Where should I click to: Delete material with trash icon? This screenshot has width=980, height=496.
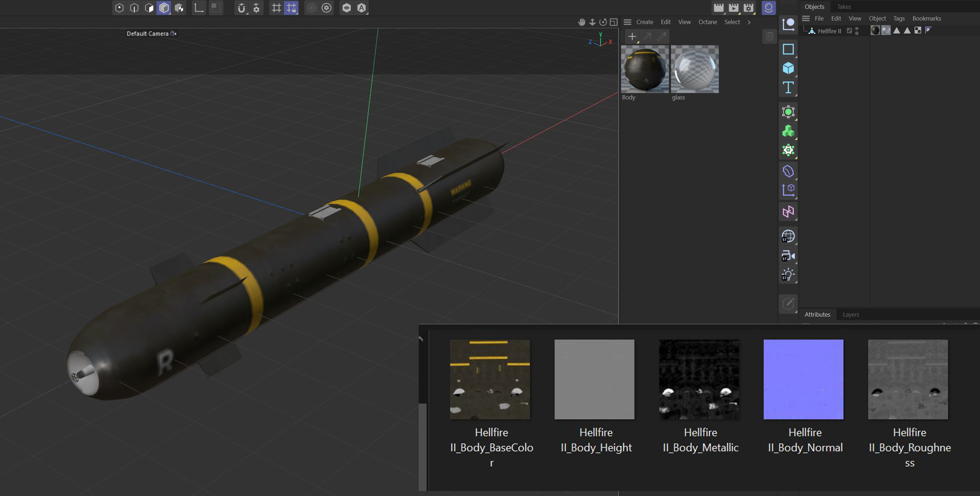point(769,36)
